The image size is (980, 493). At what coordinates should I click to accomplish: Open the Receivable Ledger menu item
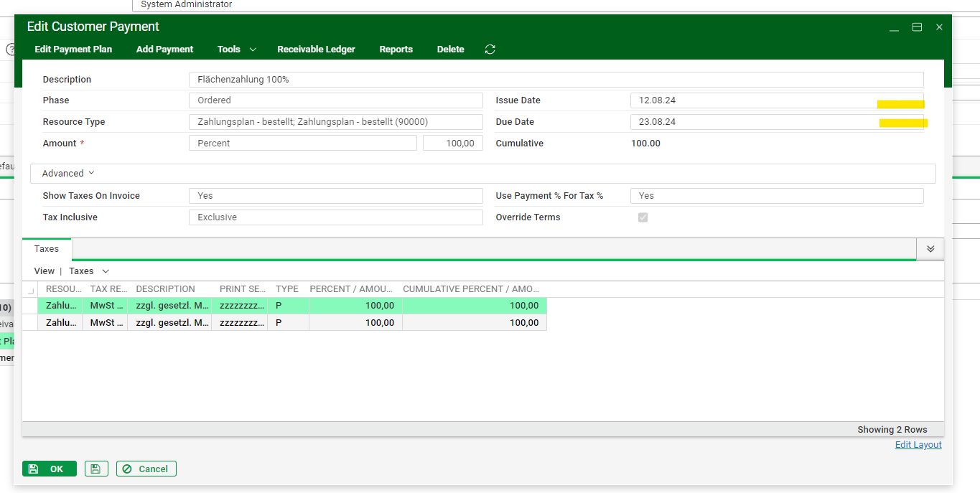(x=317, y=50)
